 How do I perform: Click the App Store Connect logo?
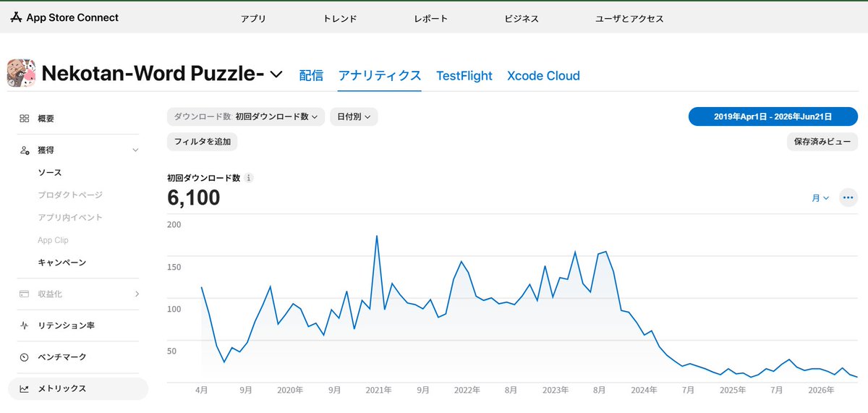[64, 17]
